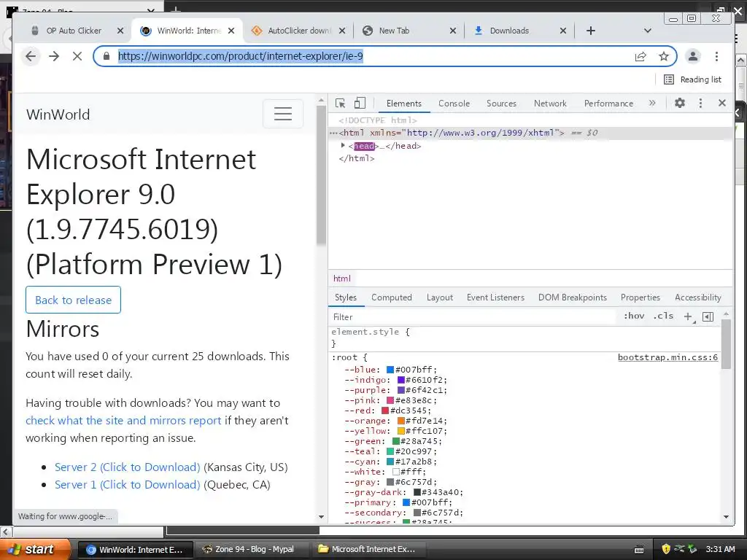Go back using the browser back arrow
747x560 pixels.
(x=31, y=56)
